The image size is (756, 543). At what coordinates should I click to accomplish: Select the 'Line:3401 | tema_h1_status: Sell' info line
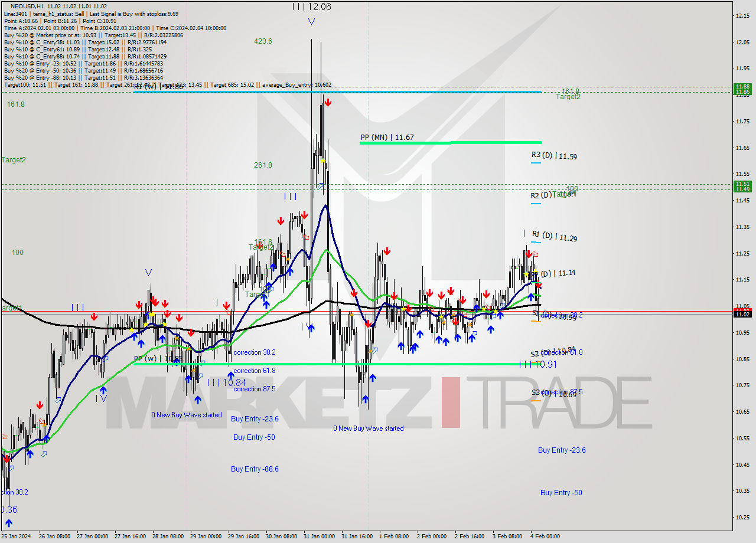[91, 14]
